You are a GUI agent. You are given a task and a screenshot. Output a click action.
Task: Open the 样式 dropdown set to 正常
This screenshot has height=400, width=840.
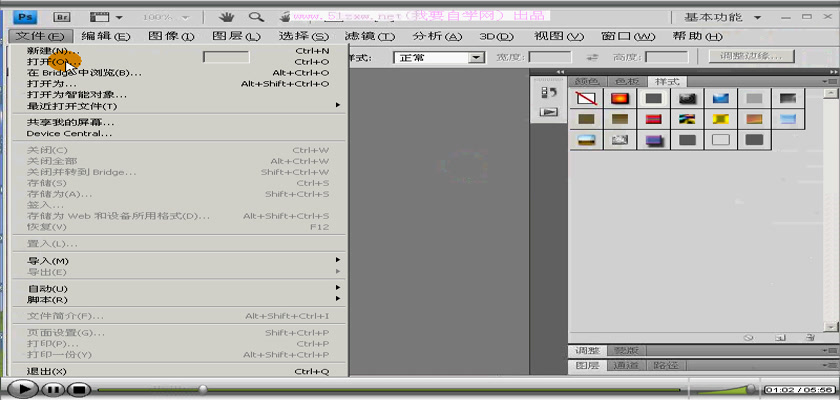click(x=439, y=57)
